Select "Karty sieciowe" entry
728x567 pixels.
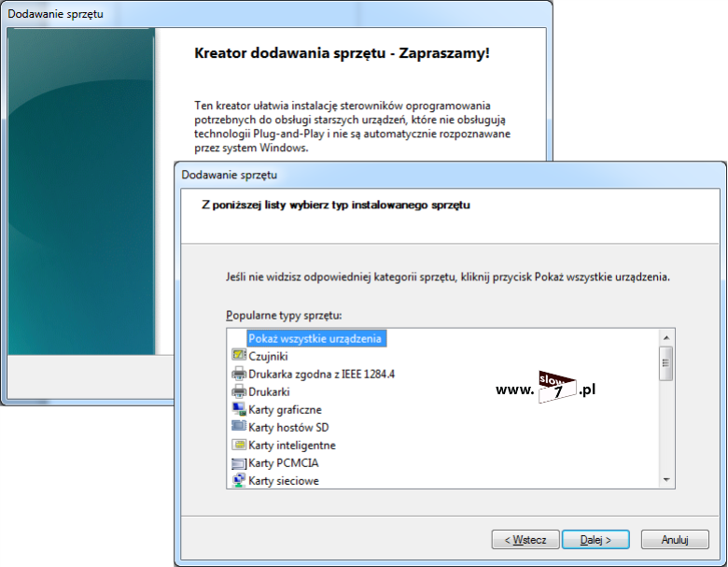point(283,480)
